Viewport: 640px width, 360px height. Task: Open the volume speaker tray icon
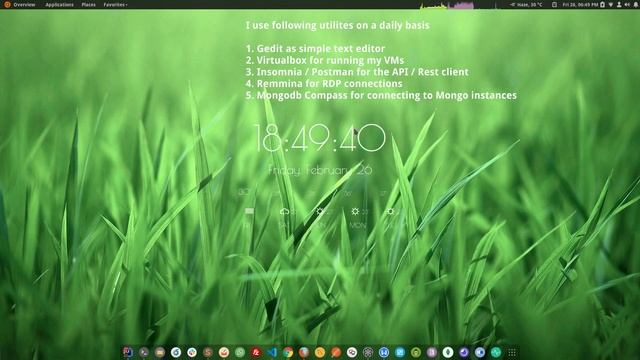tap(627, 4)
